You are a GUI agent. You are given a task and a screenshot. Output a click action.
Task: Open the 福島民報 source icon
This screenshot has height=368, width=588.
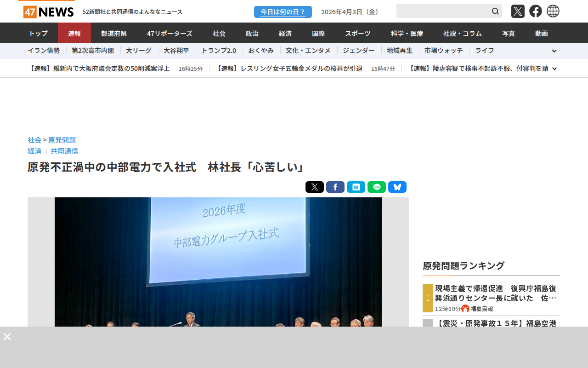[x=465, y=309]
